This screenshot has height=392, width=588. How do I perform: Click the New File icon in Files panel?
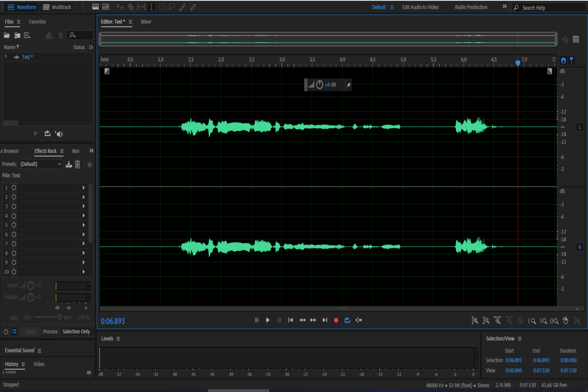tap(27, 35)
